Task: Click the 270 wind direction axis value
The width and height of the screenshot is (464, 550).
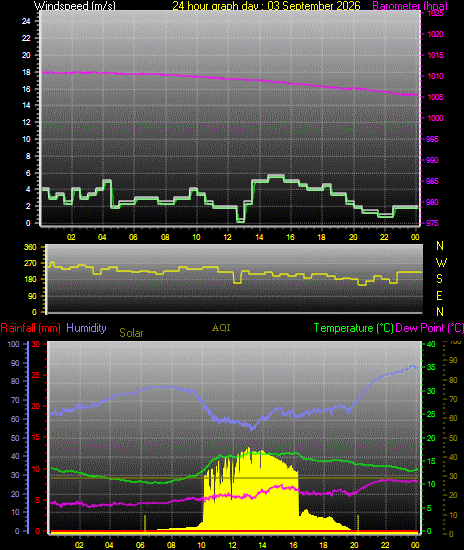Action: pos(30,263)
